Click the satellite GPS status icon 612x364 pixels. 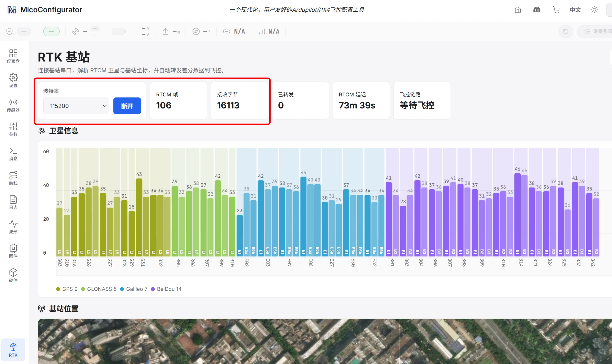(75, 31)
